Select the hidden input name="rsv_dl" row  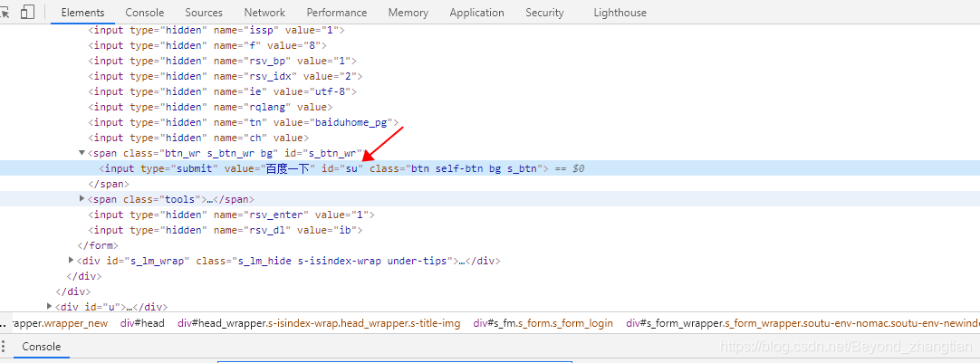(x=490, y=230)
